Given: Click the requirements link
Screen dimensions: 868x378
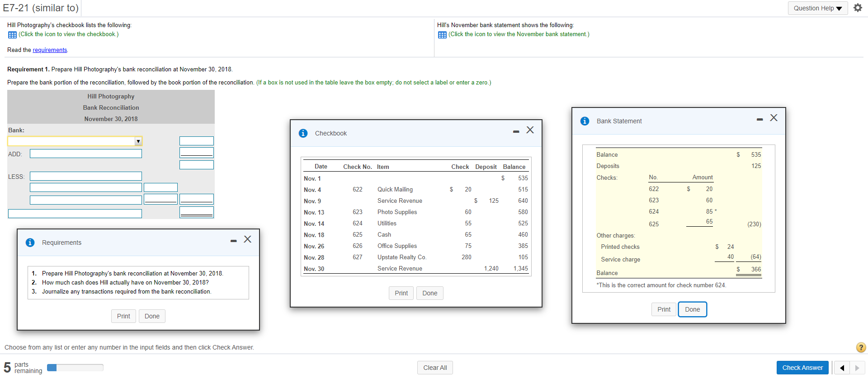Looking at the screenshot, I should click(50, 50).
